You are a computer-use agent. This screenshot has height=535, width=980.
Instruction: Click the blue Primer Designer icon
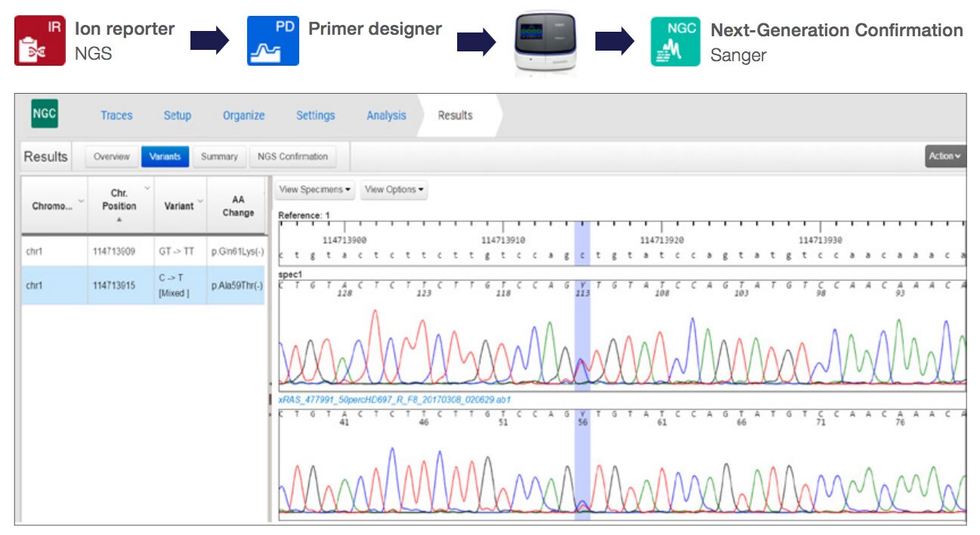click(273, 42)
